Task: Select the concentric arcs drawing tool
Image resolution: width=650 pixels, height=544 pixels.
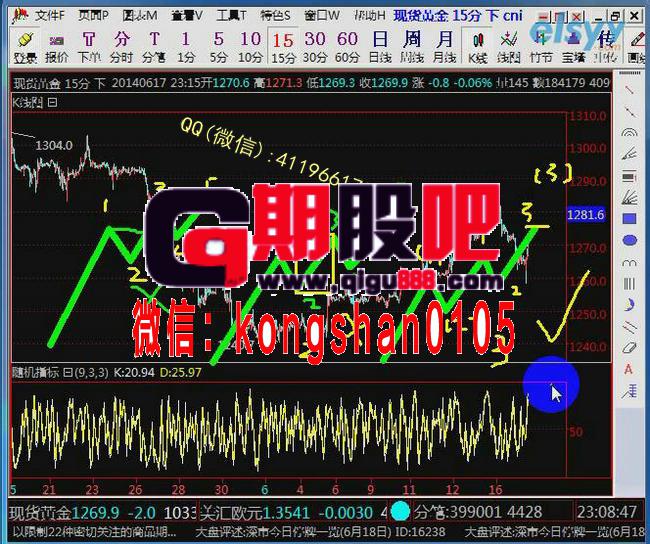Action: click(x=629, y=133)
